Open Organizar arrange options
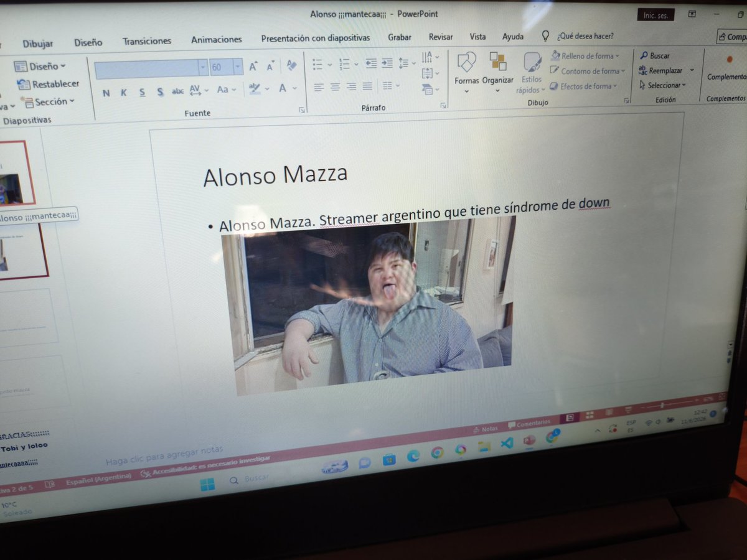747x560 pixels. click(498, 72)
